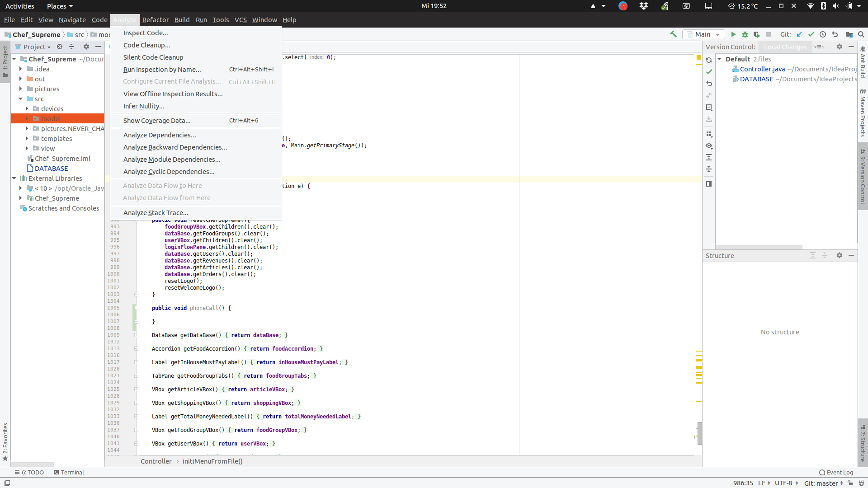868x488 pixels.
Task: Toggle the preview diff panel icon
Action: coord(709,184)
